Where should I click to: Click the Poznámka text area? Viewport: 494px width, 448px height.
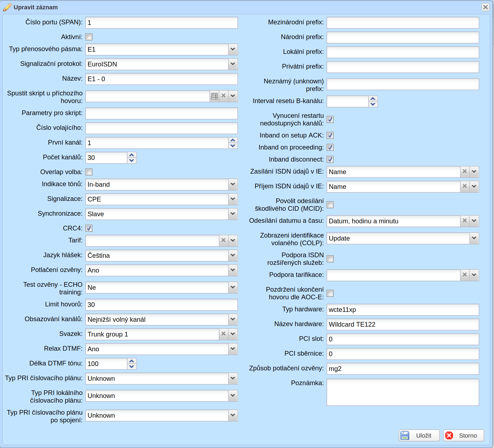tap(403, 392)
